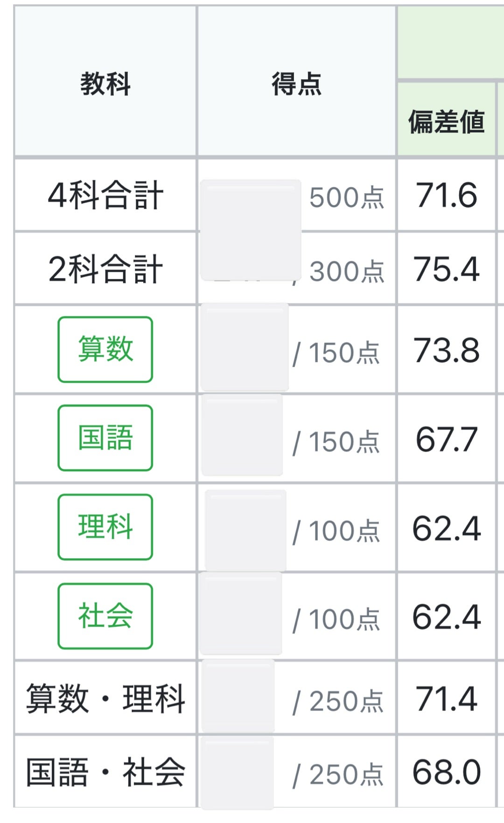The width and height of the screenshot is (504, 823).
Task: Click the 71.6 deviation value
Action: pos(446,195)
